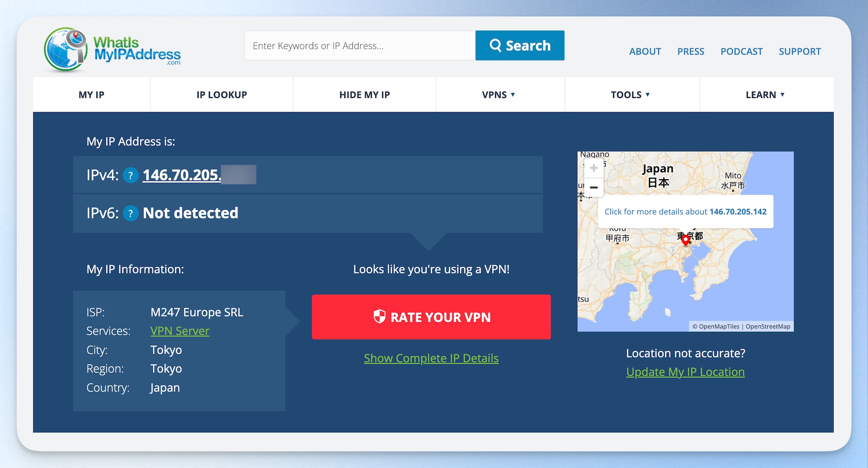Zoom out on the map with minus
868x468 pixels.
coord(594,188)
